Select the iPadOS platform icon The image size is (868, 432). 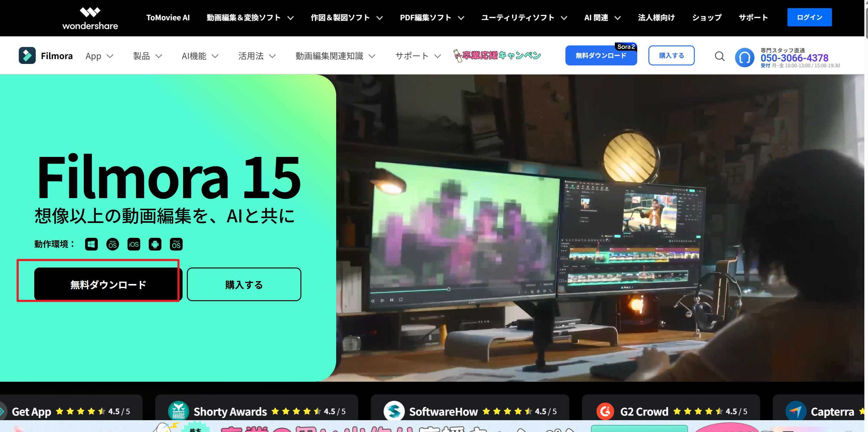pyautogui.click(x=176, y=244)
